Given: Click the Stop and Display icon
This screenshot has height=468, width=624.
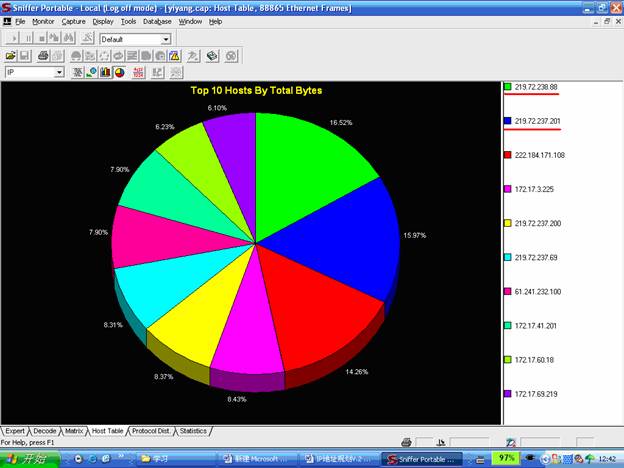Looking at the screenshot, I should 54,39.
